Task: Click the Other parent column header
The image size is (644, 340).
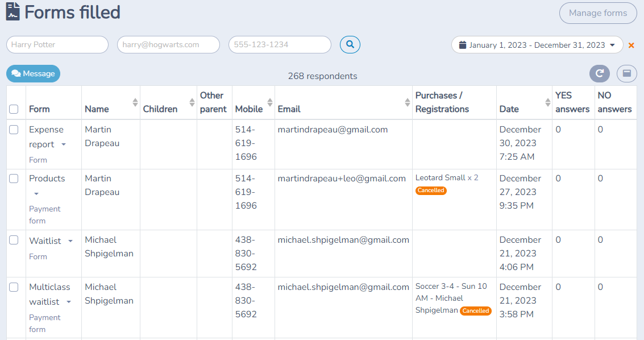Action: (213, 102)
